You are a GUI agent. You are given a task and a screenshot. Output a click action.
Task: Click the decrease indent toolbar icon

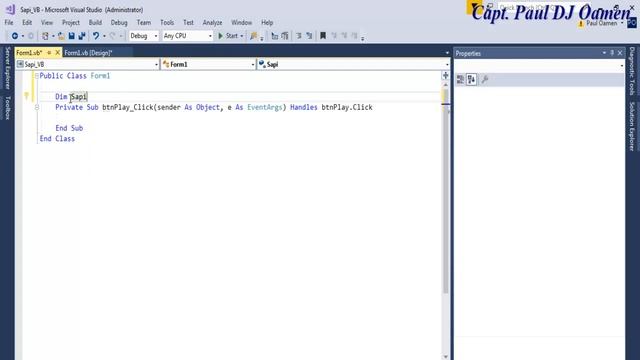299,36
